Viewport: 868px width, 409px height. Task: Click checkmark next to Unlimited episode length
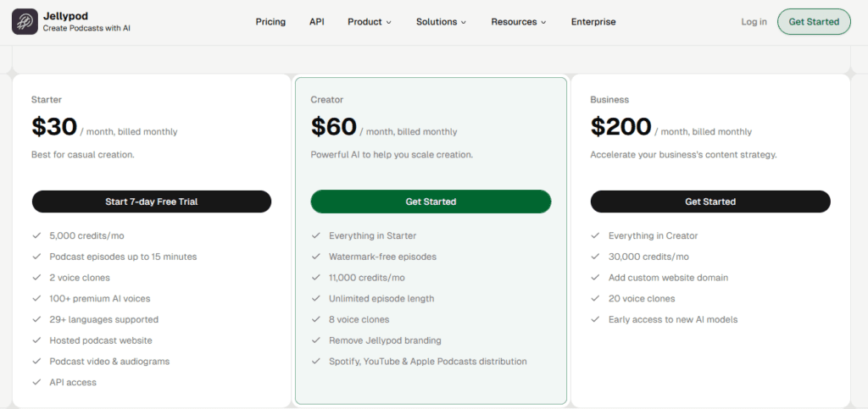pos(315,299)
